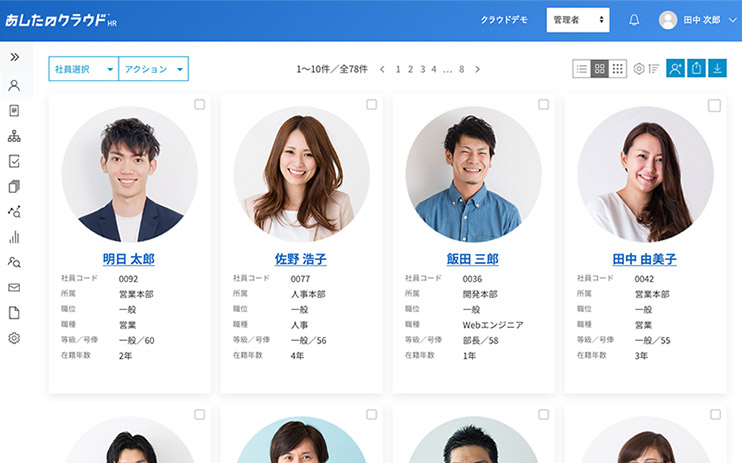Open display settings gear in toolbar
This screenshot has height=463, width=742.
pos(639,69)
